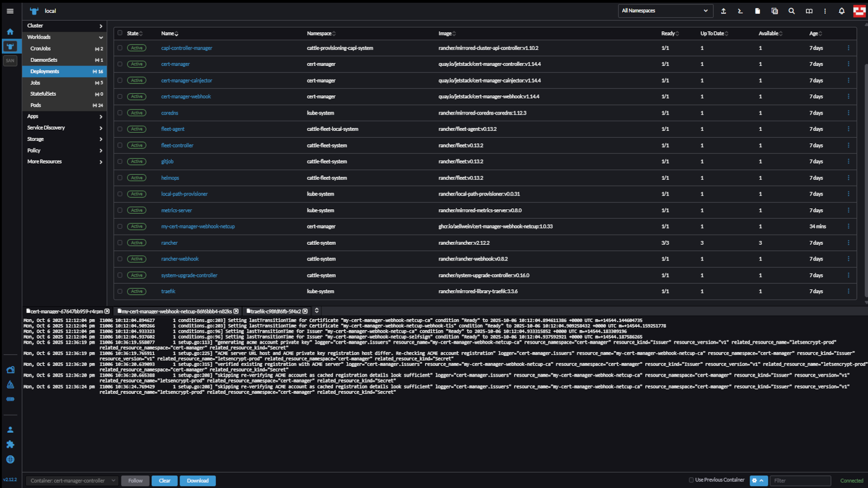The image size is (868, 488).
Task: Click the Download logs button
Action: pos(198,481)
